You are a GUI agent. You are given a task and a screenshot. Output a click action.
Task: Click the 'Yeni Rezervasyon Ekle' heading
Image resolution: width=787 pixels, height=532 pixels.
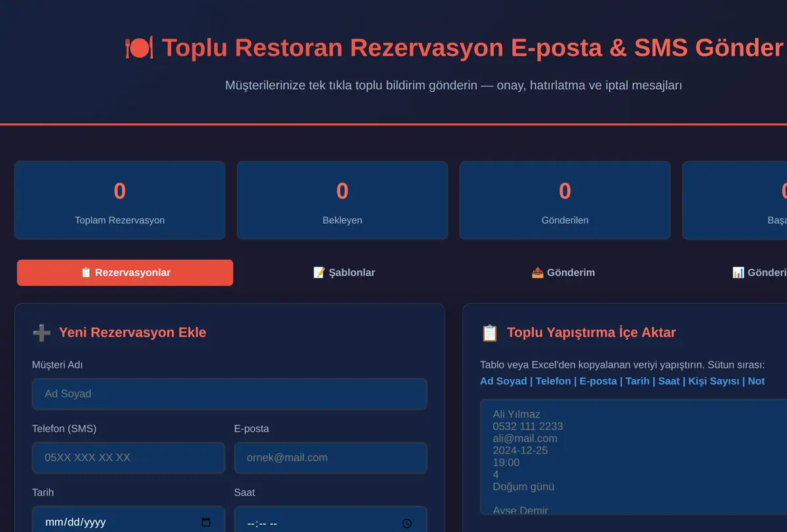click(132, 333)
